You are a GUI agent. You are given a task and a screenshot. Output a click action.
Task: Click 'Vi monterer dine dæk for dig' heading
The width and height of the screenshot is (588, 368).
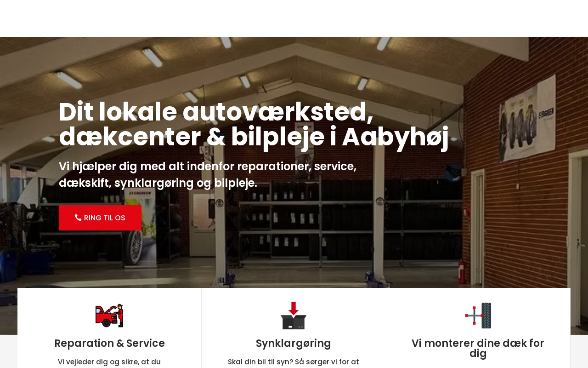pos(478,348)
